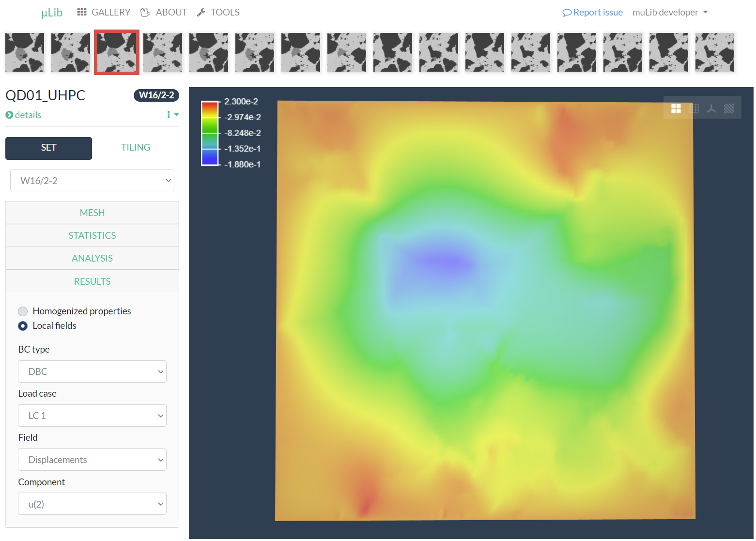Open the Load case LC 1 dropdown
Image resolution: width=756 pixels, height=541 pixels.
92,416
